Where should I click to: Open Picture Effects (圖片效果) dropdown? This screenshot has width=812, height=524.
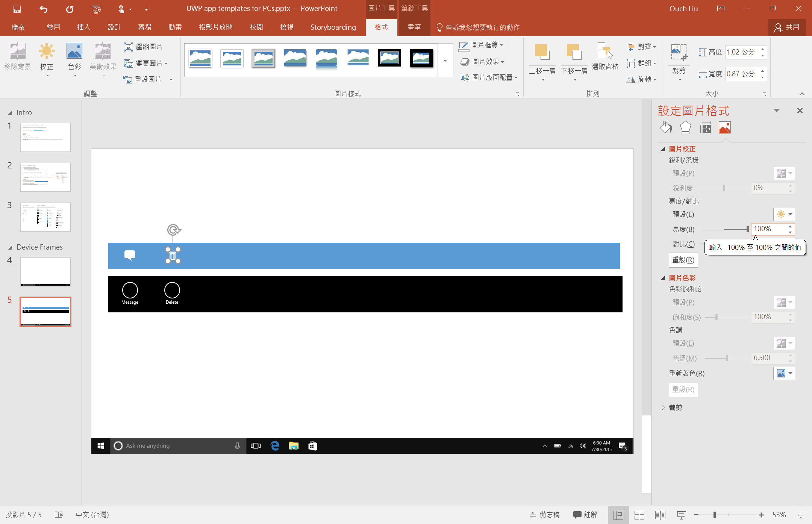pos(482,62)
